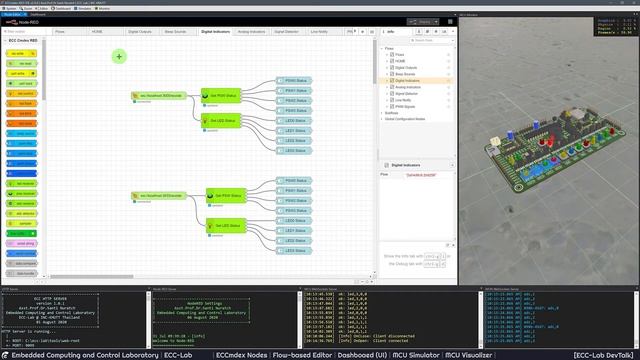Click the canvas vertical scrollbar
Screen dimensions: 640x360
click(374, 62)
